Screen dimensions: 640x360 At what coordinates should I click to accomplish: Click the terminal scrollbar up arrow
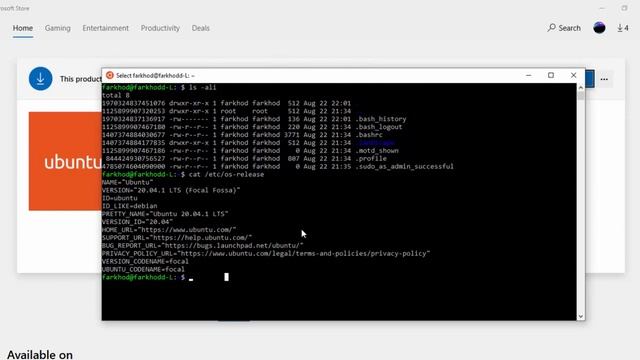(x=580, y=87)
